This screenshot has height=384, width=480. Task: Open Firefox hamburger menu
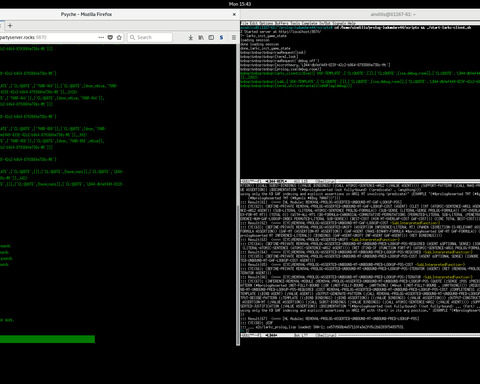click(234, 37)
